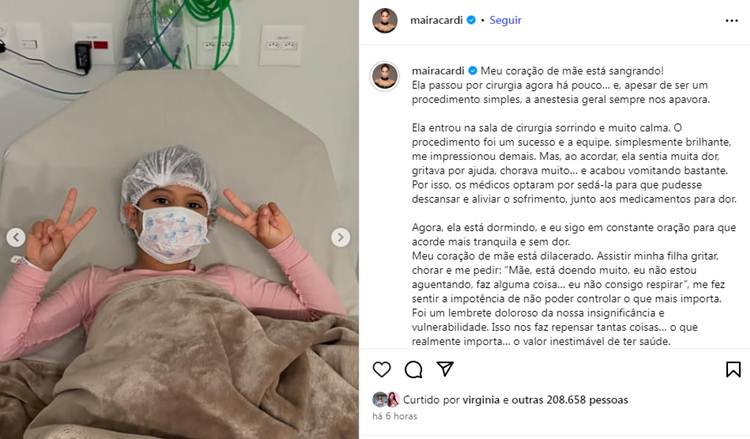Click the verified badge in the post header
Image resolution: width=750 pixels, height=439 pixels.
(x=471, y=20)
